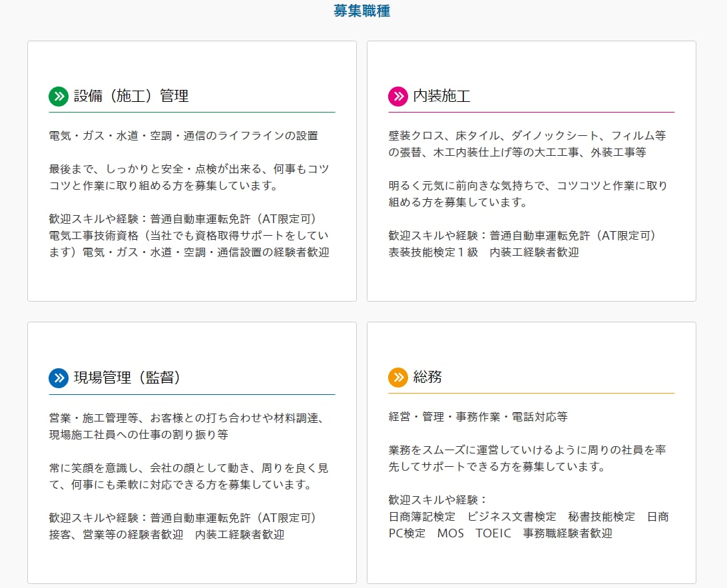Click the orange arrow icon beside 総務
Screen dimensions: 727x588
click(x=398, y=377)
